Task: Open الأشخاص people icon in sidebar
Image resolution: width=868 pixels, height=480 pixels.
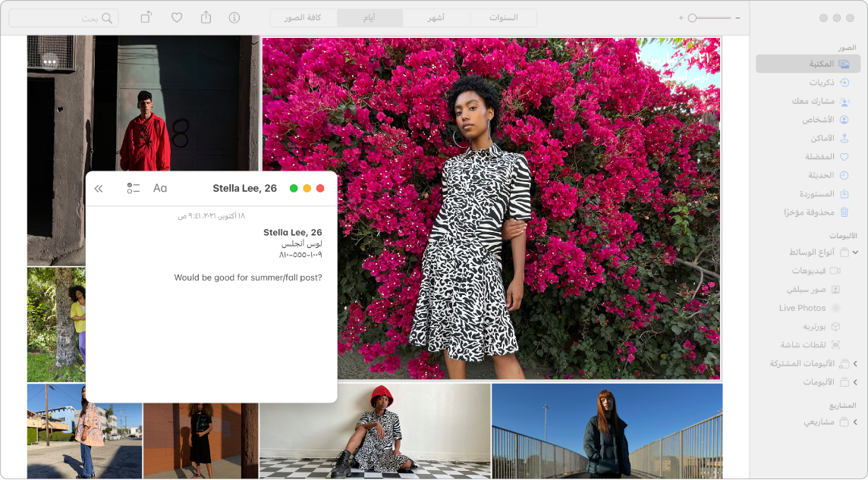Action: coord(844,120)
